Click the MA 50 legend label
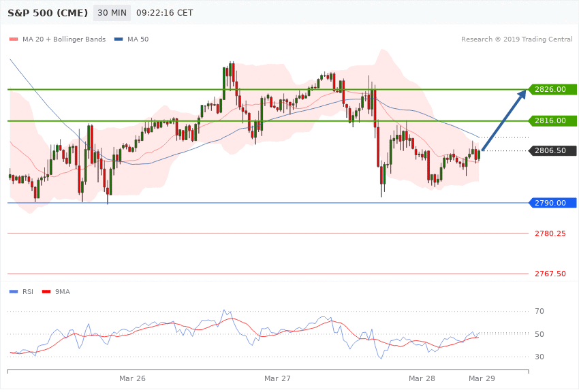579x392 pixels. 138,39
